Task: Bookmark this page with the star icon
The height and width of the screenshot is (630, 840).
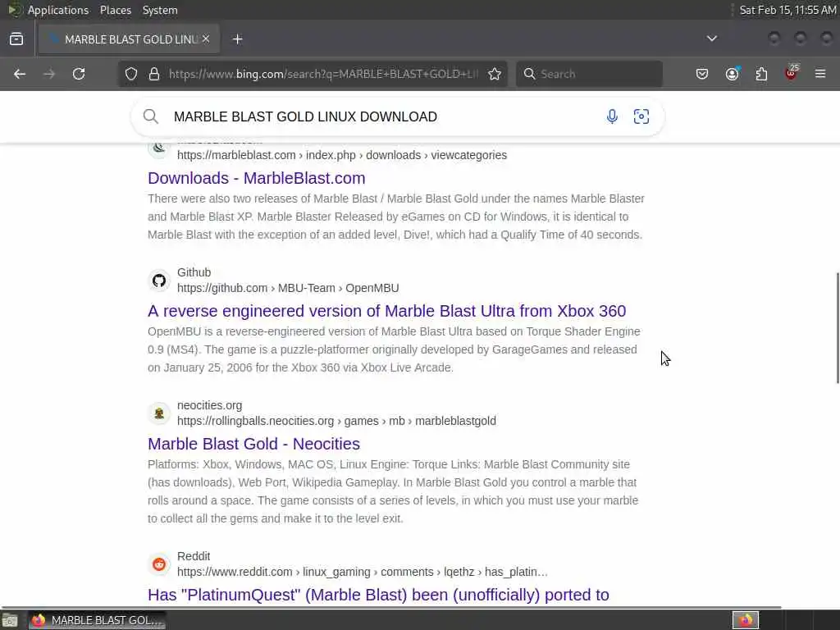Action: [x=495, y=74]
